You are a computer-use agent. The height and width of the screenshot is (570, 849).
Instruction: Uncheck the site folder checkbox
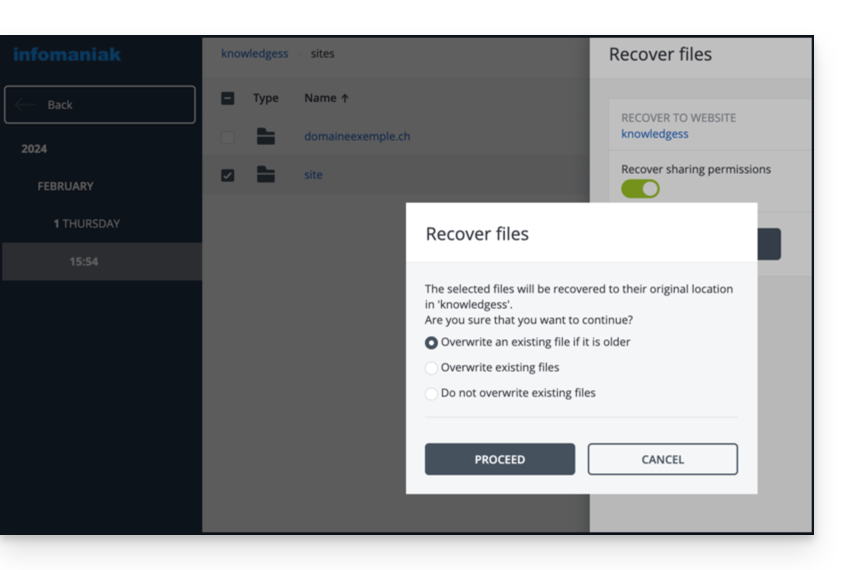228,175
